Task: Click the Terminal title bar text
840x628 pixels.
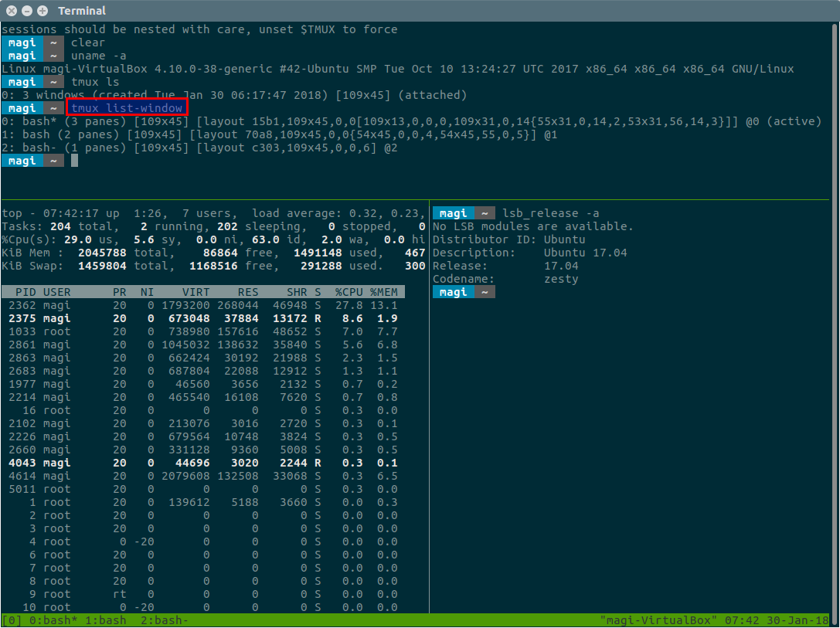Action: (82, 11)
